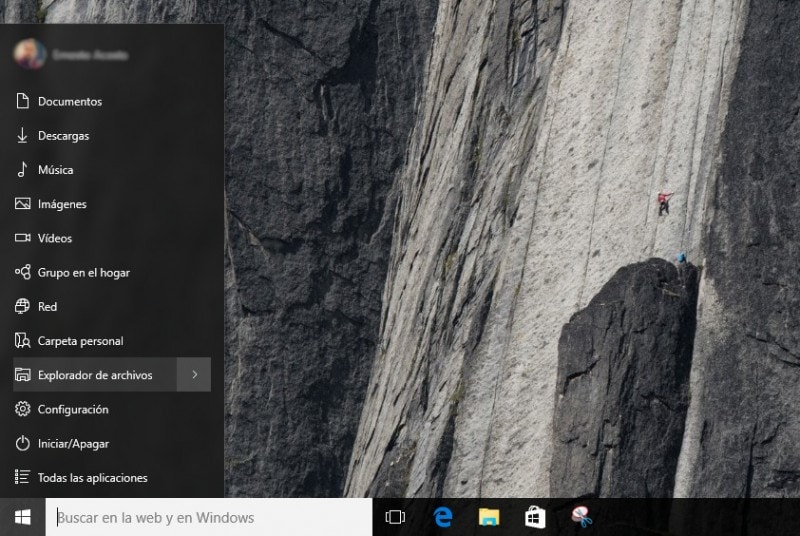Click the Iniciar/Apagar power icon
The width and height of the screenshot is (800, 536).
point(22,443)
